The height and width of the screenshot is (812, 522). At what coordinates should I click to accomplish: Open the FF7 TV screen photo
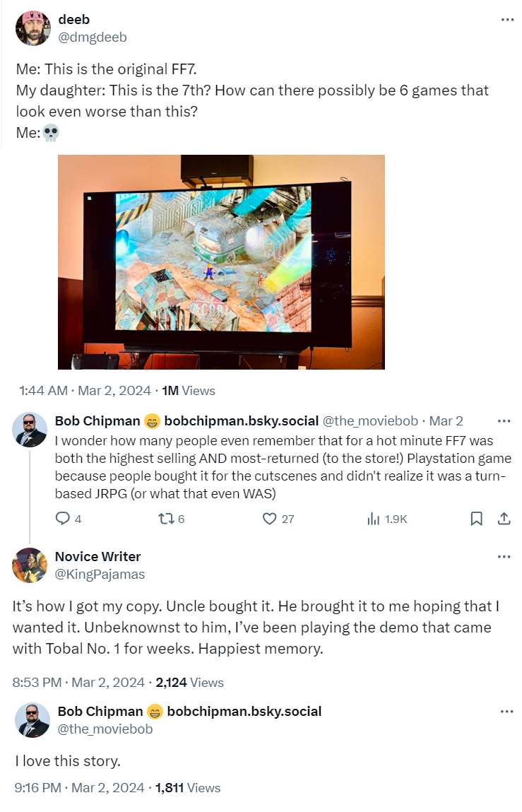221,262
